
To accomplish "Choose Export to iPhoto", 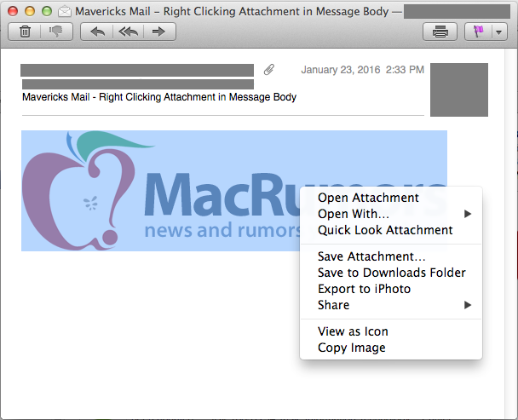I will tap(391, 289).
